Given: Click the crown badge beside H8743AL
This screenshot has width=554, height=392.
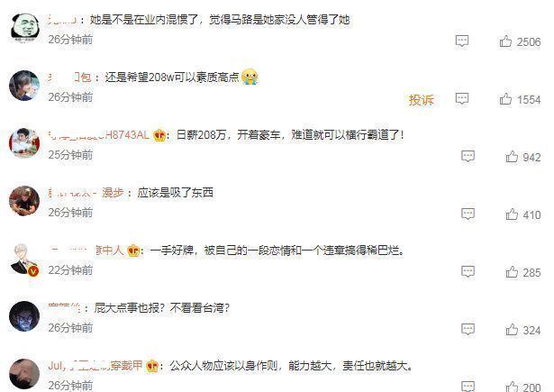Looking at the screenshot, I should tap(159, 135).
